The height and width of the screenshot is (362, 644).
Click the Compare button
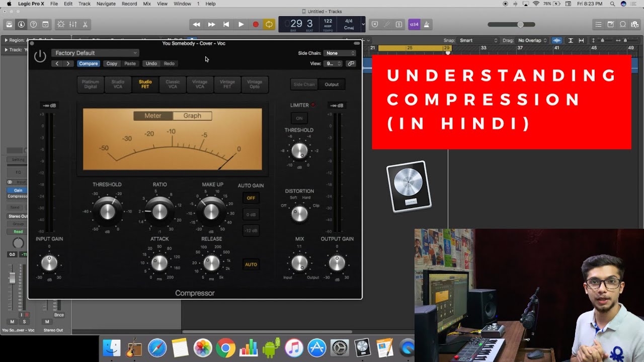pyautogui.click(x=89, y=63)
